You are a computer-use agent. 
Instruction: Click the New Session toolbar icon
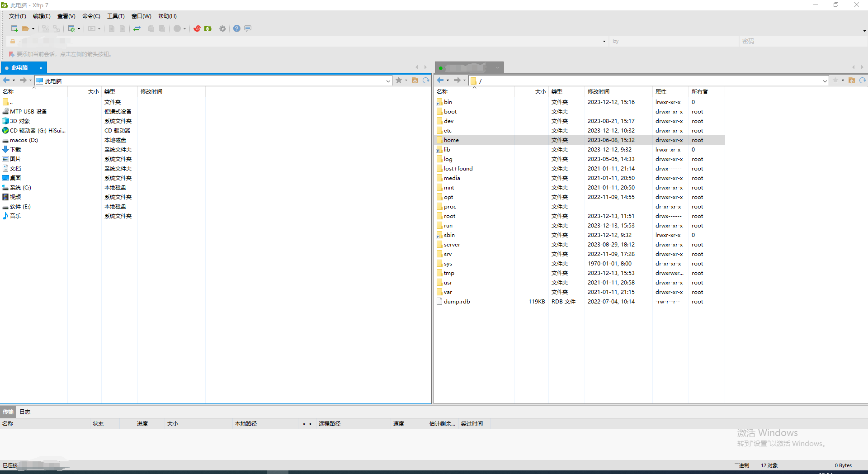coord(14,28)
